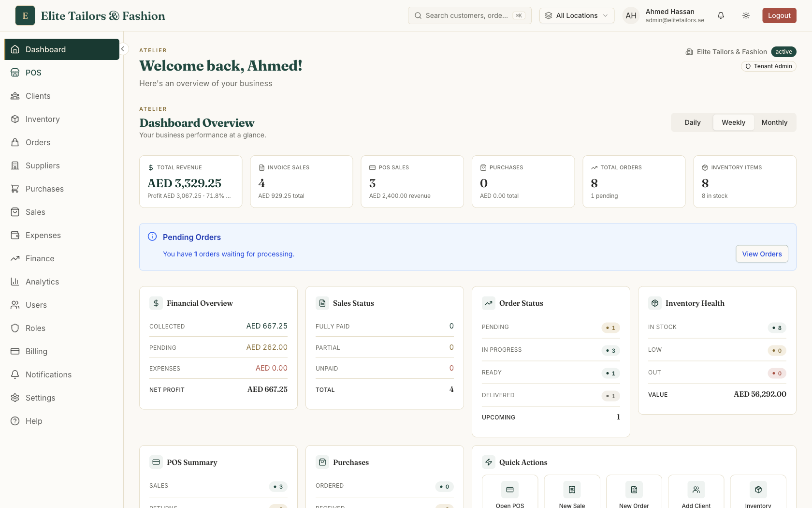Click the Elite Tailors logo badge
812x508 pixels.
(25, 15)
